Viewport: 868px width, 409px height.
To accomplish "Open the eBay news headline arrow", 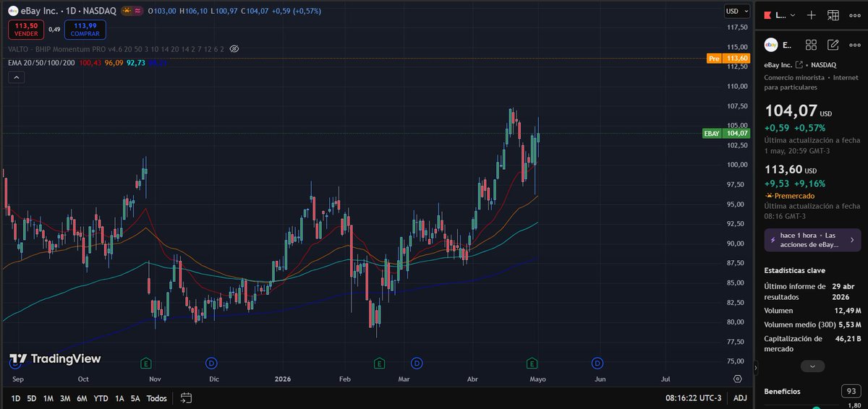I will [x=851, y=240].
